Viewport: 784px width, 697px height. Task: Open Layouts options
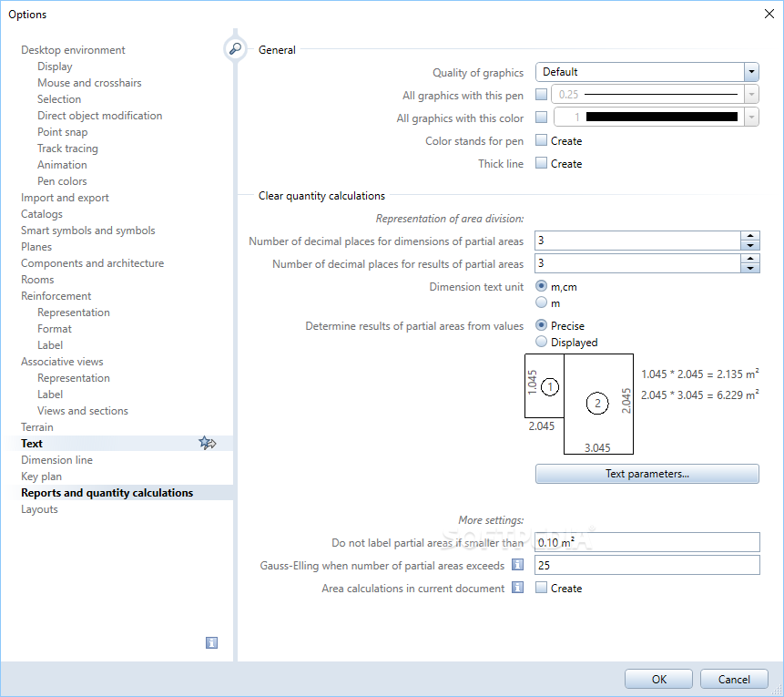click(x=39, y=509)
